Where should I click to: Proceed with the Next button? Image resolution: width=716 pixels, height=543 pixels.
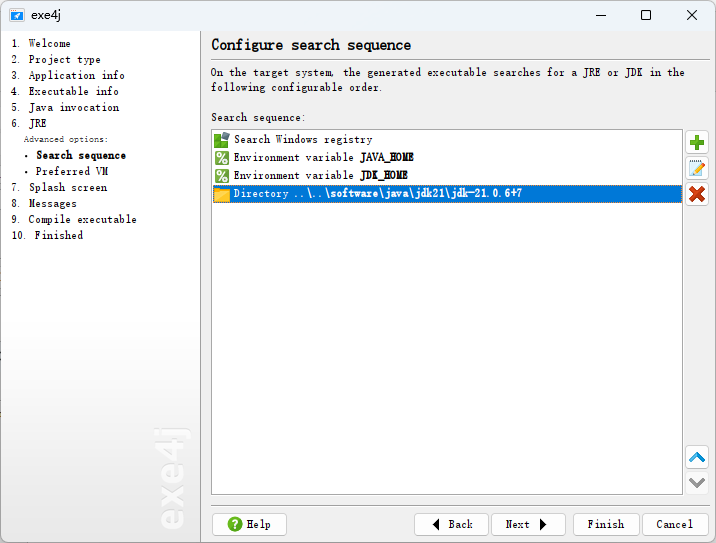[528, 524]
